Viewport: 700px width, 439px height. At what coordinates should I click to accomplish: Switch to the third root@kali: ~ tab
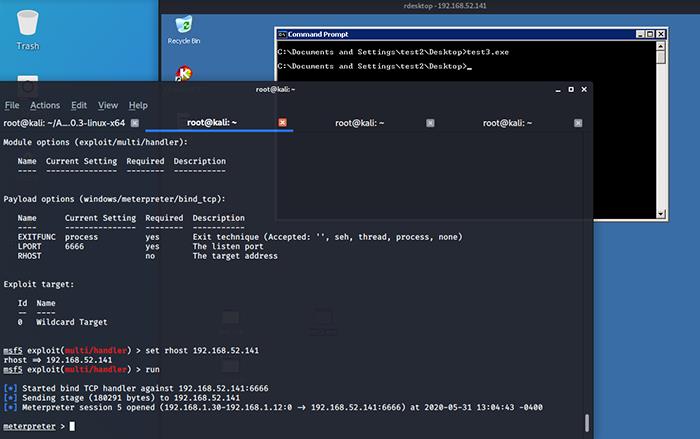pos(359,123)
